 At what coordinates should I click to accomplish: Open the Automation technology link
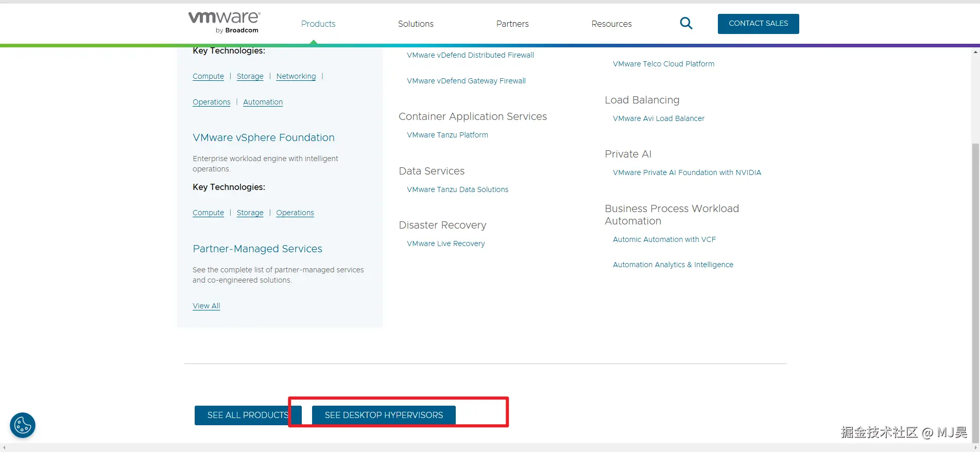pos(263,102)
